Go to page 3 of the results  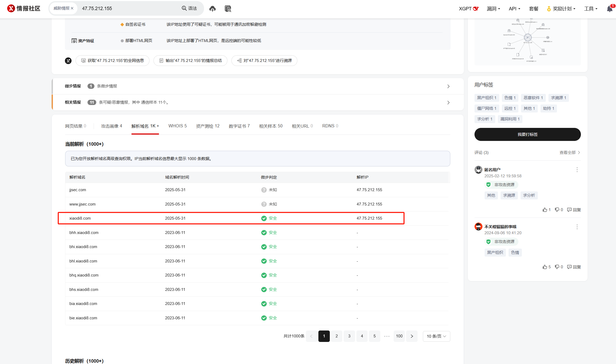(349, 336)
